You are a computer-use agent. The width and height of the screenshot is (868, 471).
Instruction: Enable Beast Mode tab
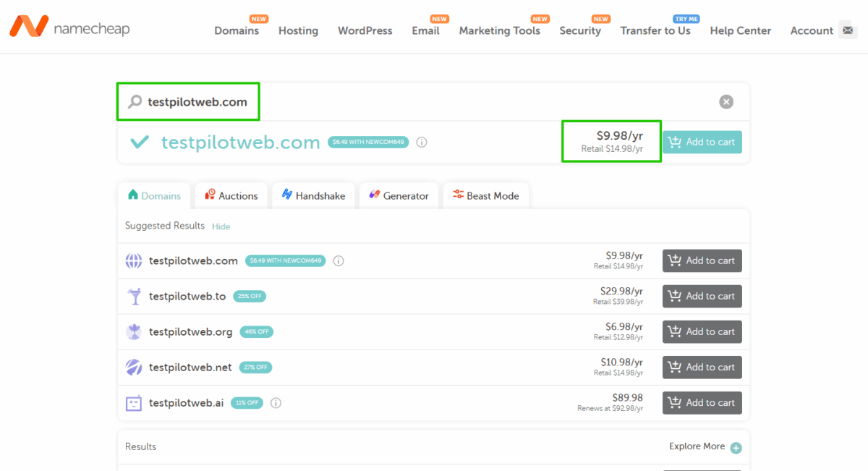point(485,195)
